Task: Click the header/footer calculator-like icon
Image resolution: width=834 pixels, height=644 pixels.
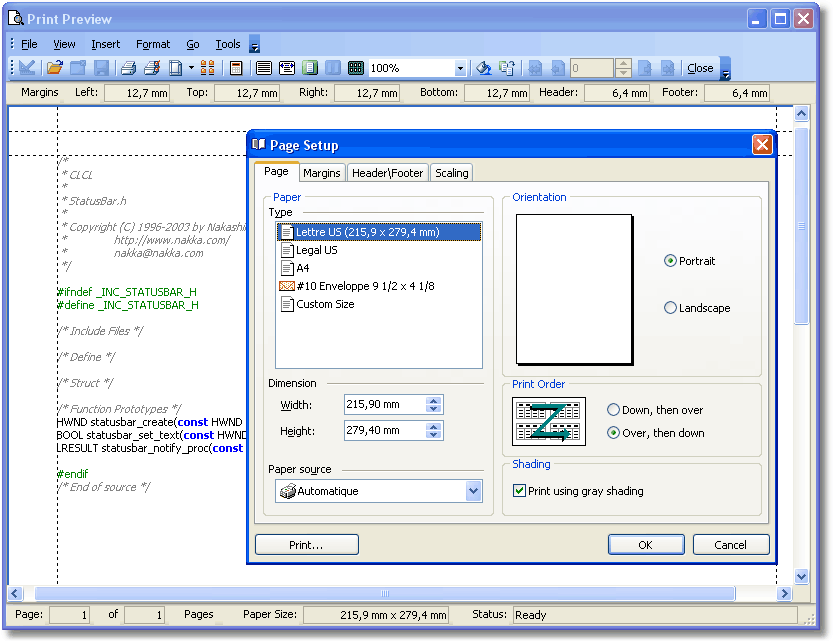Action: (x=236, y=68)
